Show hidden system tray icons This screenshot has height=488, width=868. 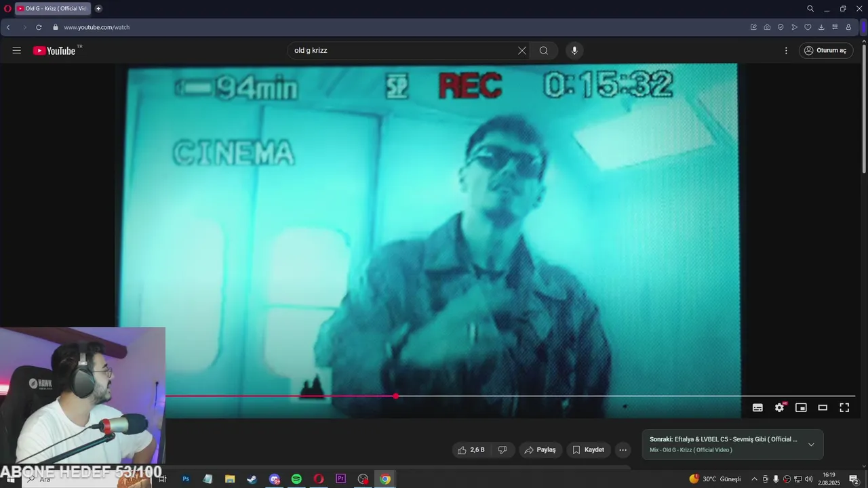[x=754, y=479]
